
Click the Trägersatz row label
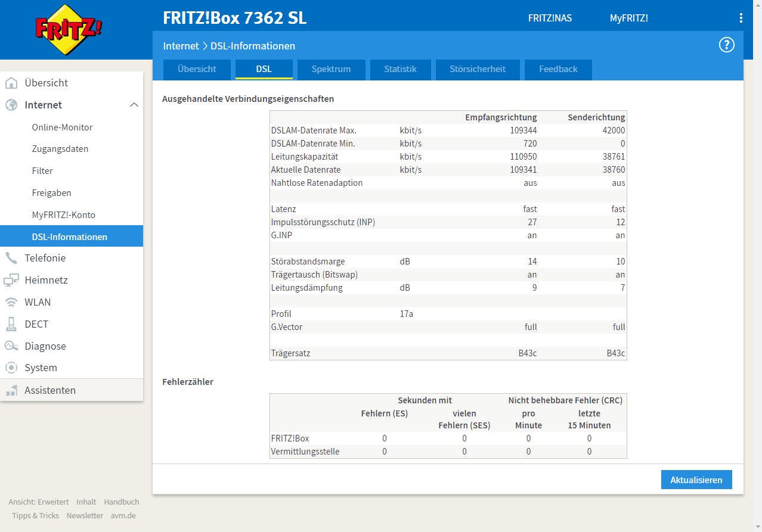(x=290, y=353)
